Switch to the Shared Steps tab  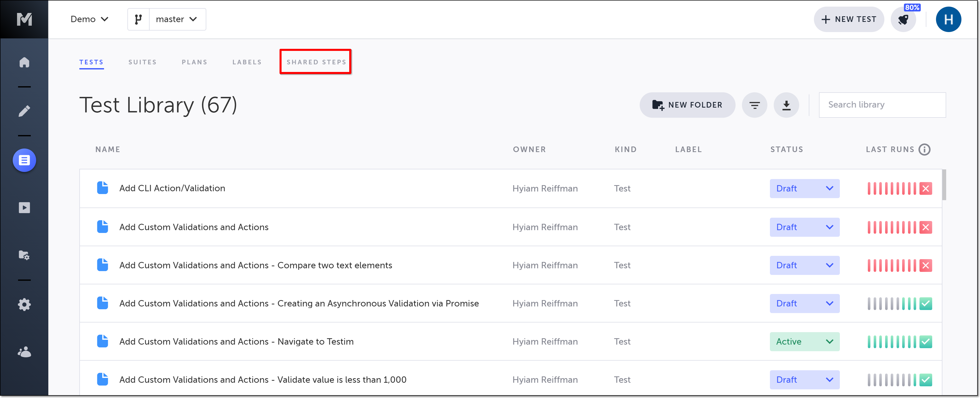[316, 62]
